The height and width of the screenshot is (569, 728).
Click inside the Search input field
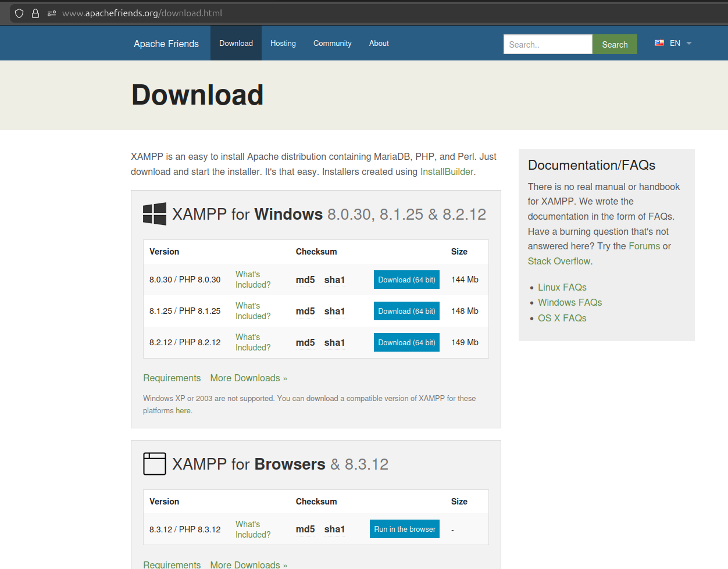pos(547,44)
